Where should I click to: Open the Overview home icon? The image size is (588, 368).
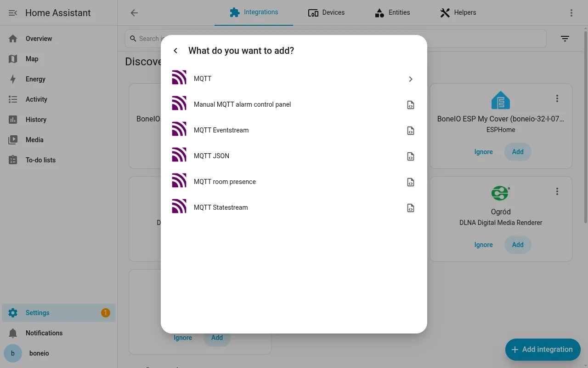click(x=13, y=39)
